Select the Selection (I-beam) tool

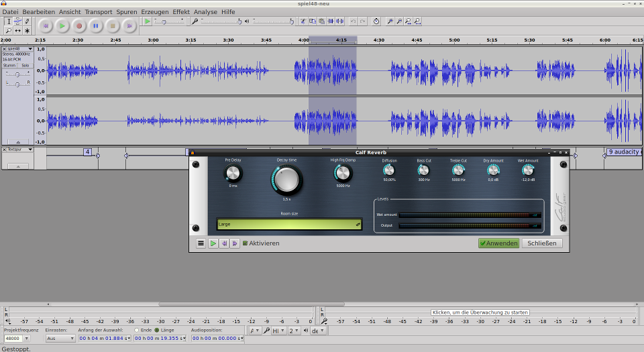(9, 21)
